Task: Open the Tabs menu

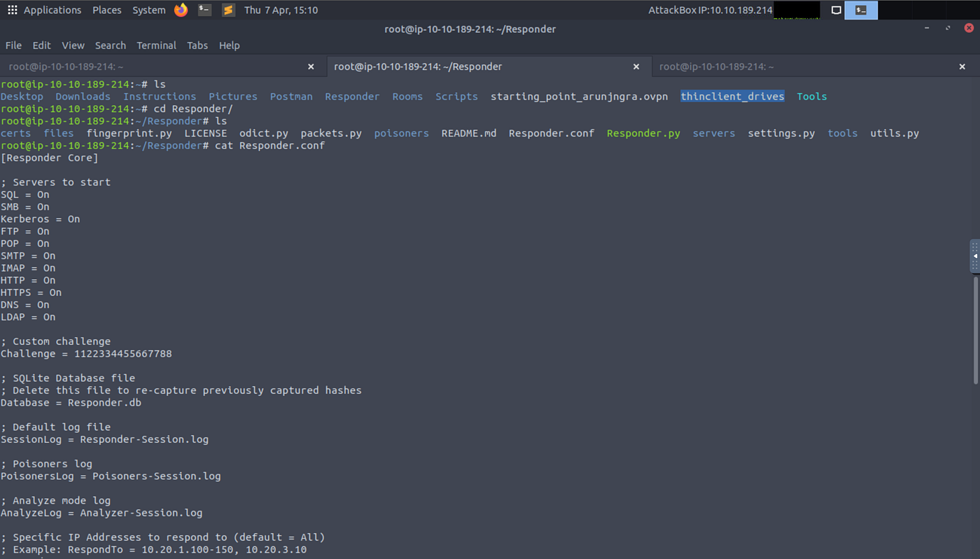Action: (x=197, y=45)
